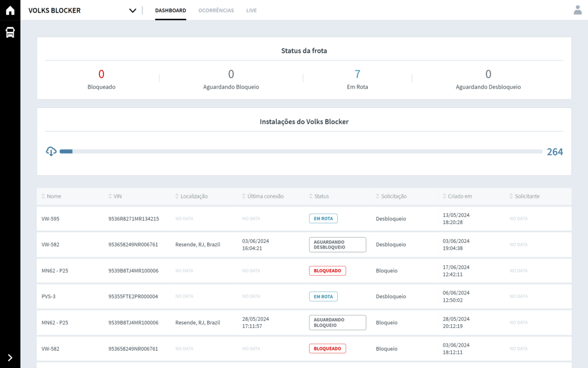Click the EM ROTA badge for PVS-3
This screenshot has height=368, width=588.
click(x=323, y=297)
